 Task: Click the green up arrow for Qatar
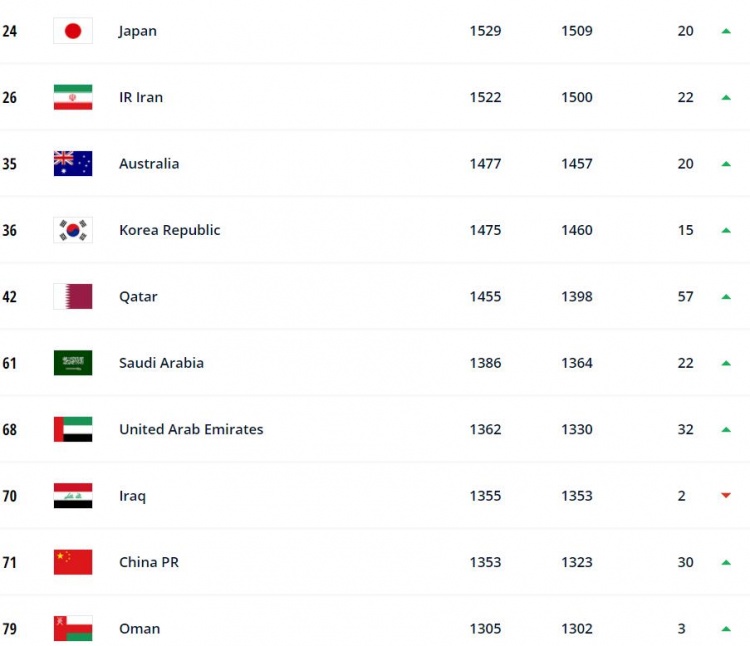(x=726, y=296)
